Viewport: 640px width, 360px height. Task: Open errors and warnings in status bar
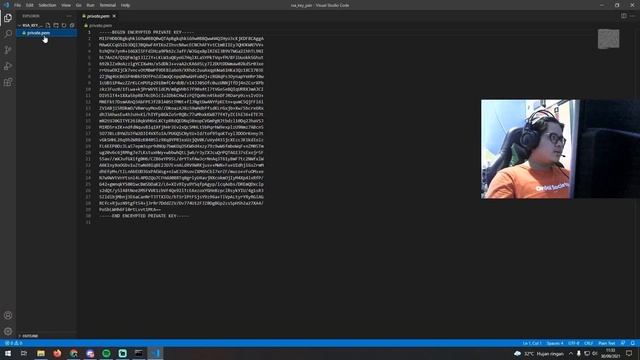[13, 343]
